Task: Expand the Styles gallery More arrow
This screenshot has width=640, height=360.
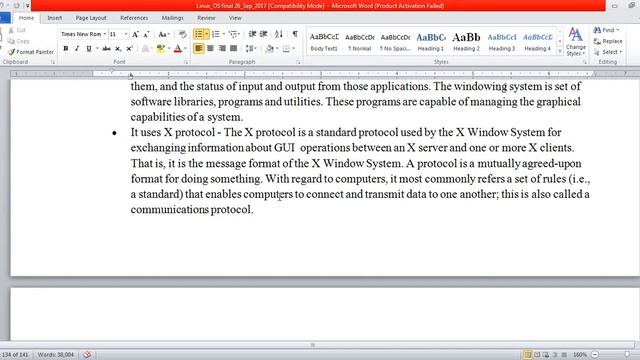Action: 560,52
